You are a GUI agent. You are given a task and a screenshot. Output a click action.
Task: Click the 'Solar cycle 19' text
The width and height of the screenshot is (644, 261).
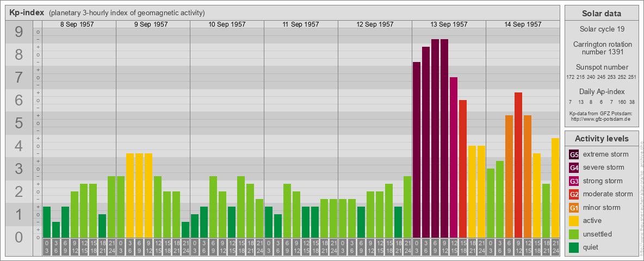[602, 29]
